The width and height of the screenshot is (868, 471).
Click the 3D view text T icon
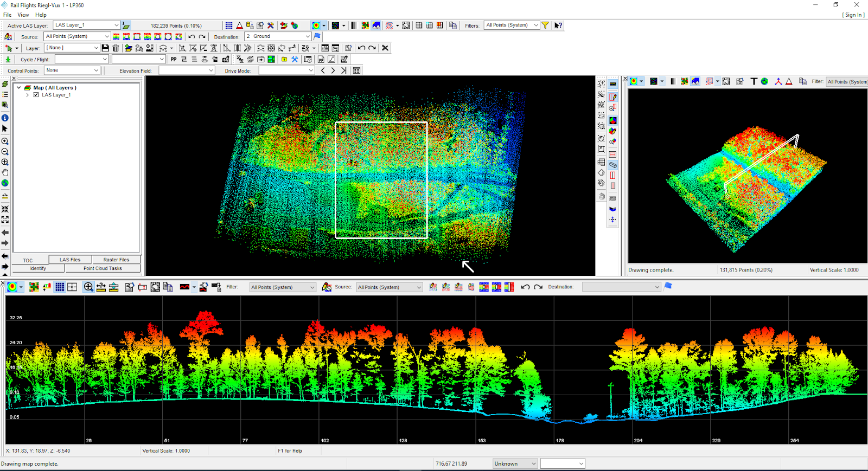(754, 81)
